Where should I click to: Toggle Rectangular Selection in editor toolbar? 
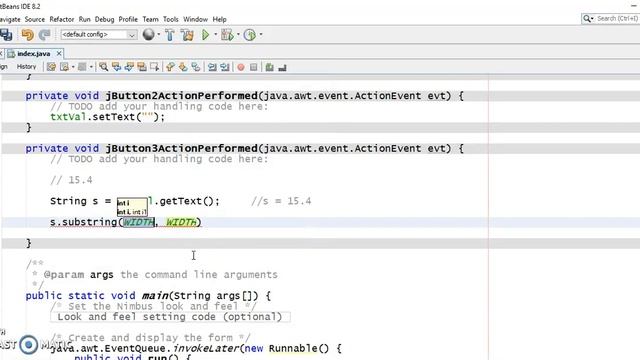click(x=154, y=67)
